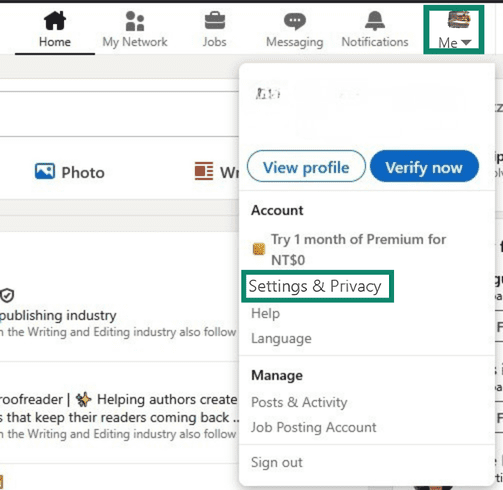Viewport: 503px width, 490px height.
Task: Click the verified shield badge icon
Action: (7, 295)
